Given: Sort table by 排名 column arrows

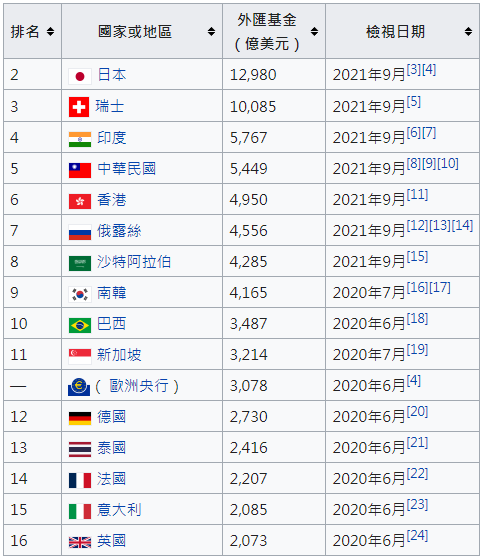Looking at the screenshot, I should tap(50, 31).
